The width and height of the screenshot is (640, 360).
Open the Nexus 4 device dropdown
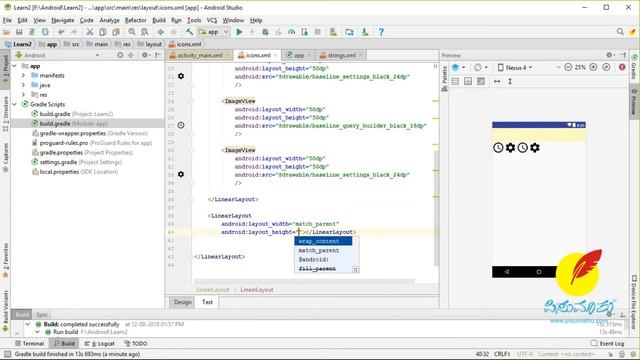(x=515, y=67)
